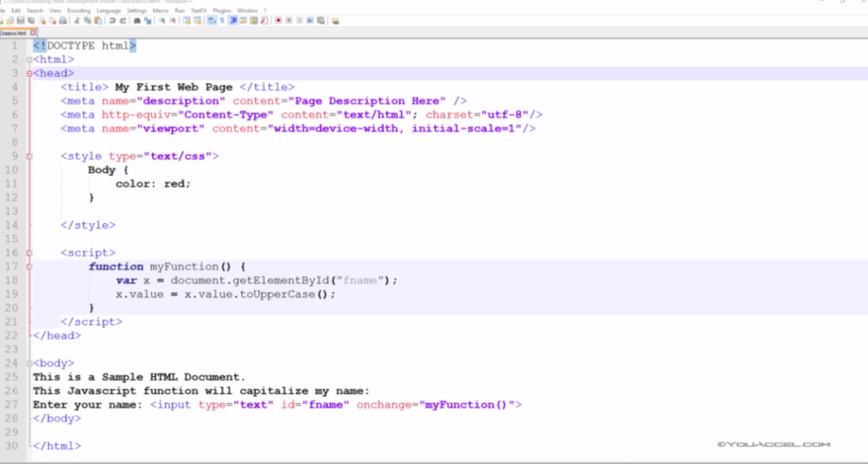Click the Copy toolbar icon
The height and width of the screenshot is (464, 868).
click(x=88, y=21)
